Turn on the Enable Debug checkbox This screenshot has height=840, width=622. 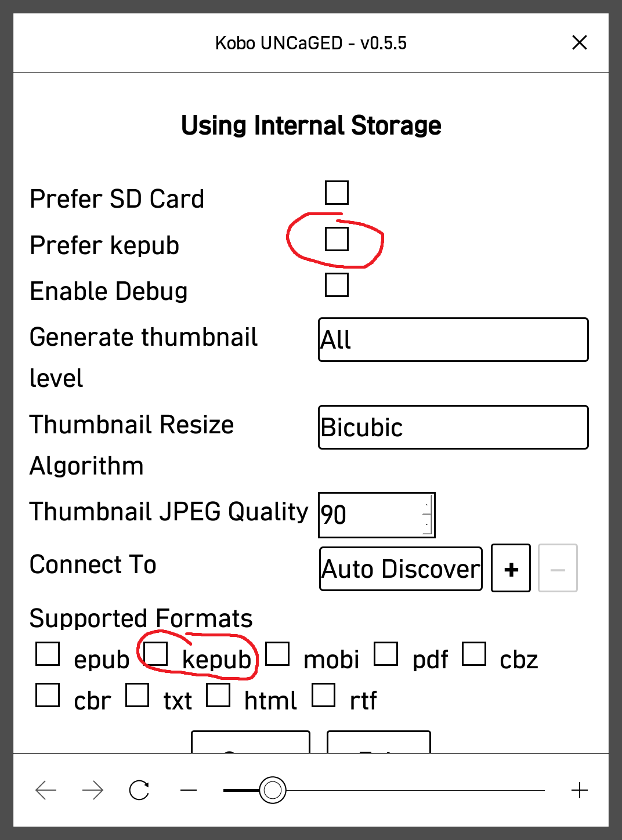point(337,285)
